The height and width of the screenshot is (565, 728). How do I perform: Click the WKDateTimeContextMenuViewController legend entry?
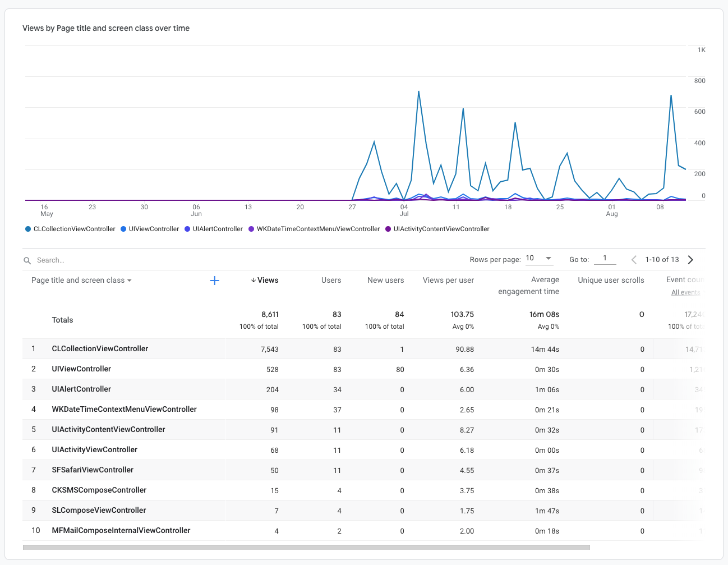click(x=314, y=229)
